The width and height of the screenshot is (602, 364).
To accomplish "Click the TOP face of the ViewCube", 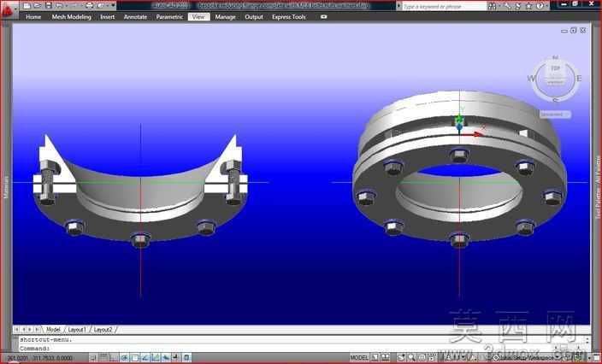I will (555, 68).
